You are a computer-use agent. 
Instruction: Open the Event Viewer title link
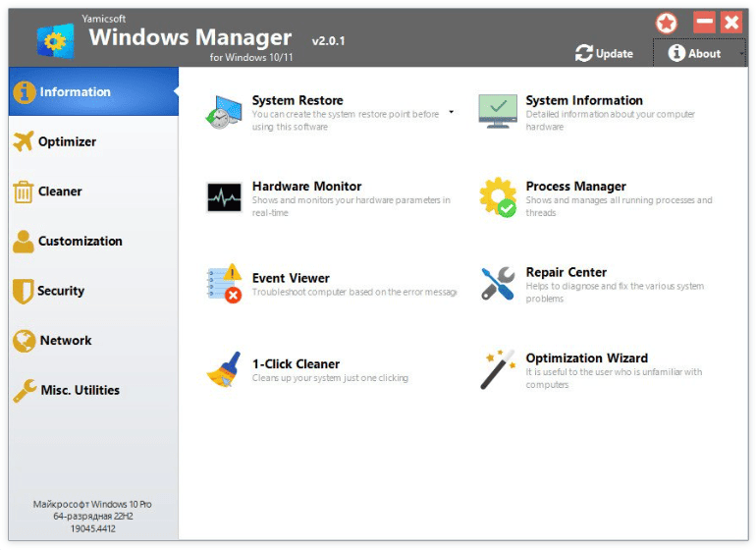click(291, 278)
